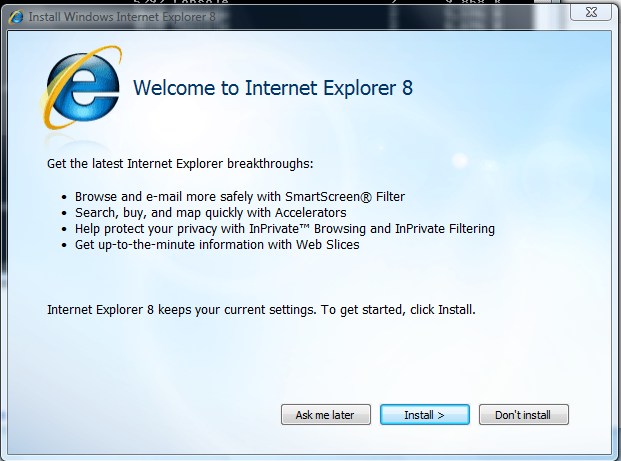Click the Install > button
Viewport: 621px width, 461px height.
click(x=425, y=415)
